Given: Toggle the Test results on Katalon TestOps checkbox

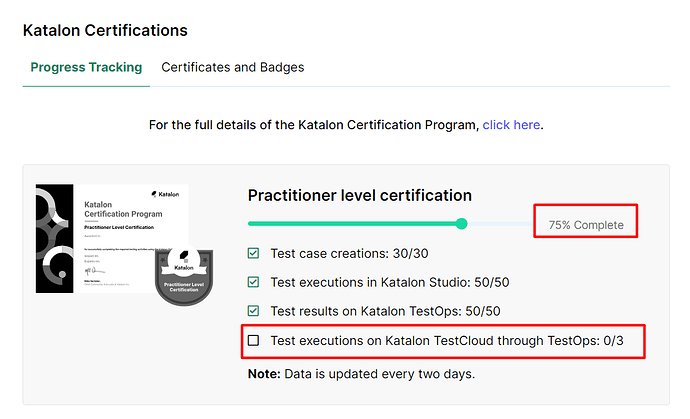Looking at the screenshot, I should [254, 311].
